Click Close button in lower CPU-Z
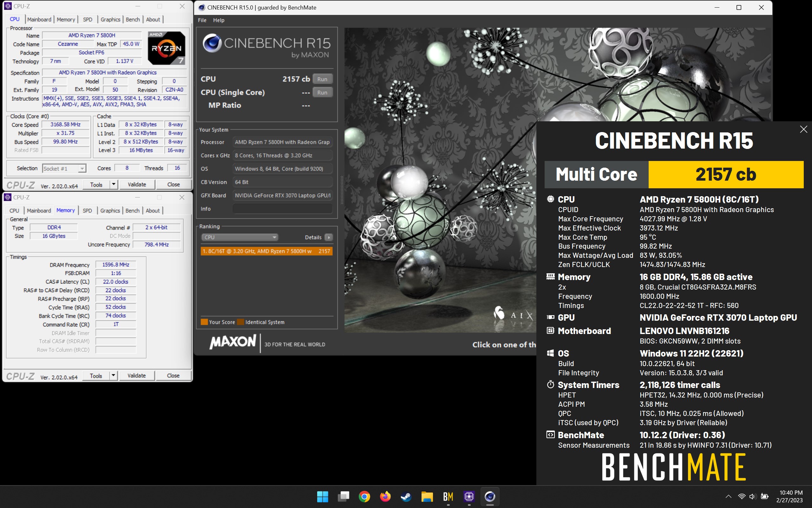The width and height of the screenshot is (812, 508). (x=173, y=376)
